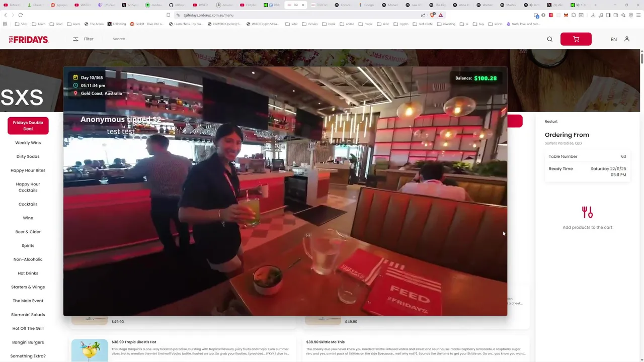Click the Day 10/365 label
This screenshot has height=362, width=644.
92,77
